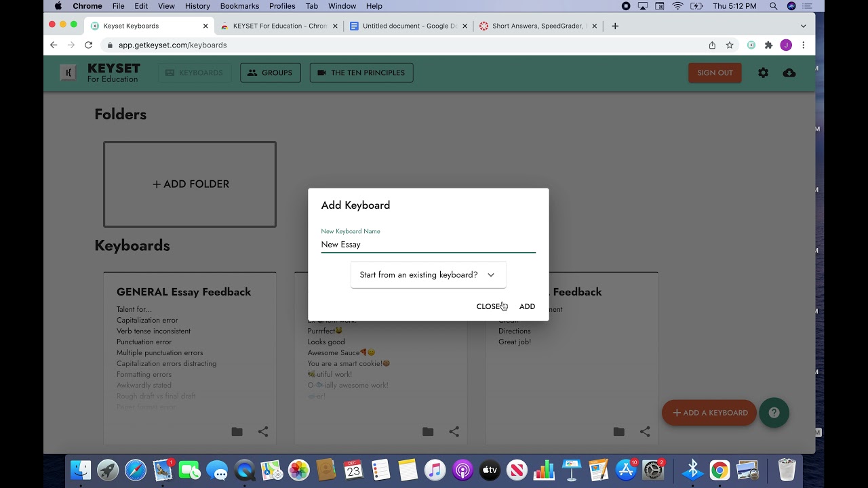The image size is (868, 488).
Task: Click share icon on the Great job! card
Action: 645,431
